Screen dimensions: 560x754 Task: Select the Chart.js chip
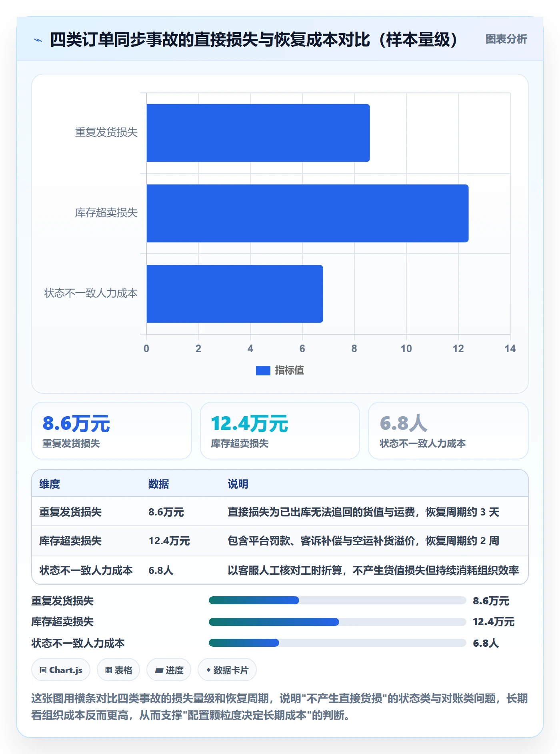coord(61,670)
